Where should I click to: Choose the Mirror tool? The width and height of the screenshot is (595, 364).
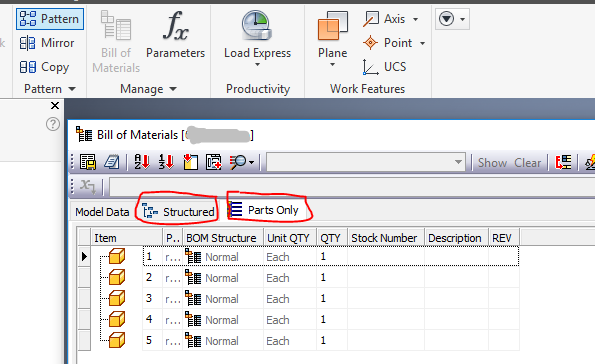(47, 43)
